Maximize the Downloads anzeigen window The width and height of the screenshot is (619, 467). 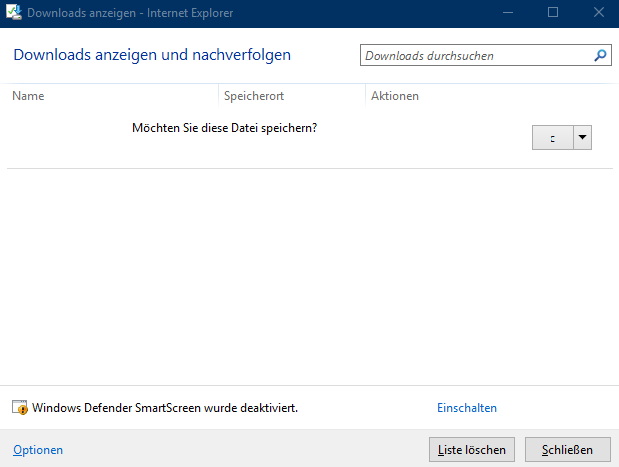pos(553,13)
